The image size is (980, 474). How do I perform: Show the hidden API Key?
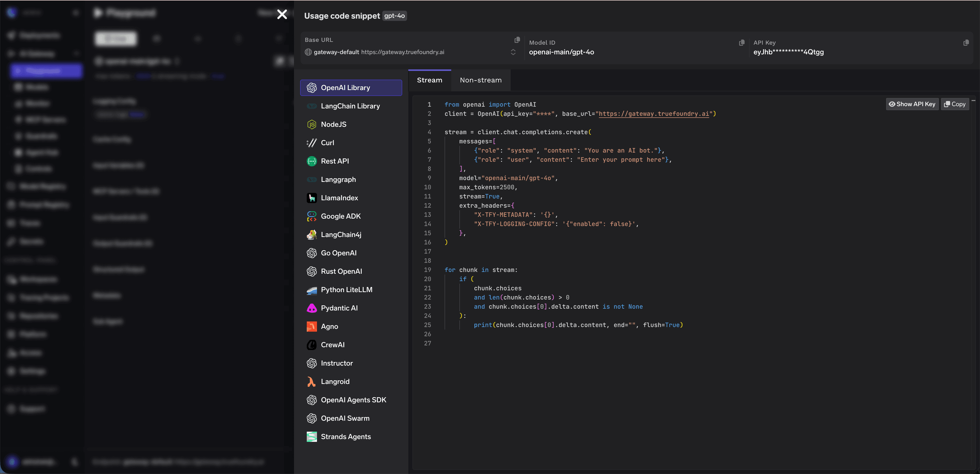pos(912,104)
